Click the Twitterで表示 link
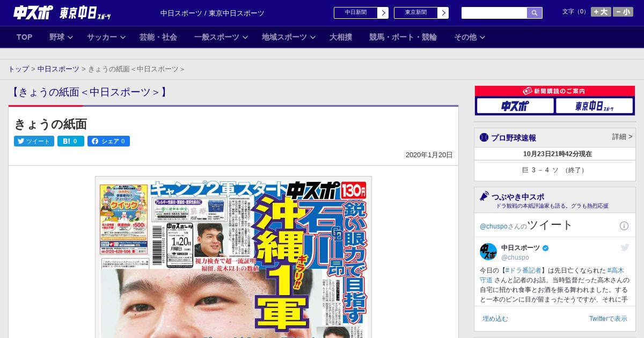 pyautogui.click(x=608, y=319)
